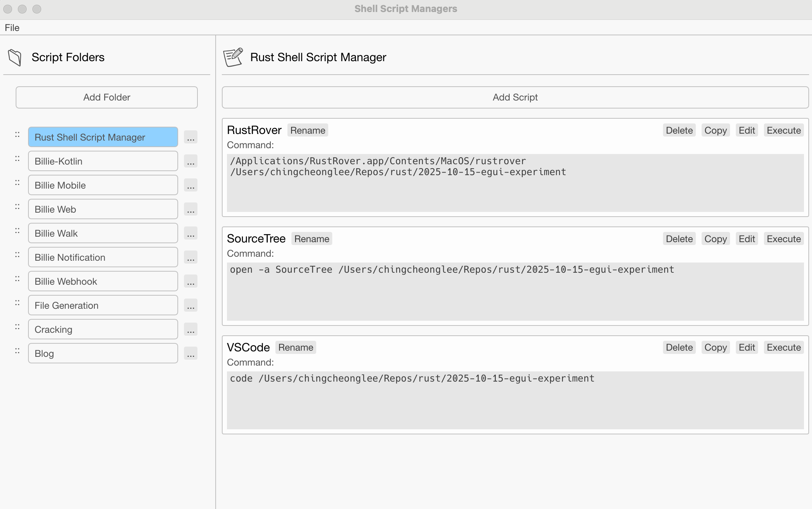Click the SourceTree command text area
812x509 pixels.
coord(515,292)
